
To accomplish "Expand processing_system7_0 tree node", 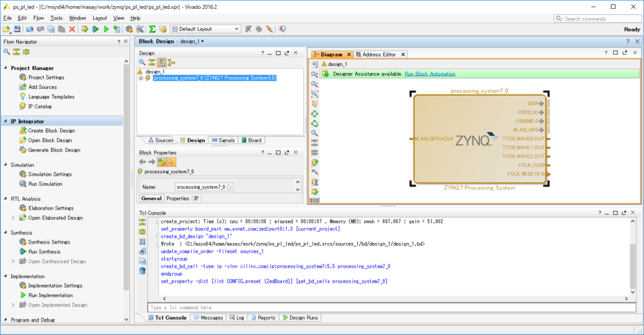I will 141,78.
